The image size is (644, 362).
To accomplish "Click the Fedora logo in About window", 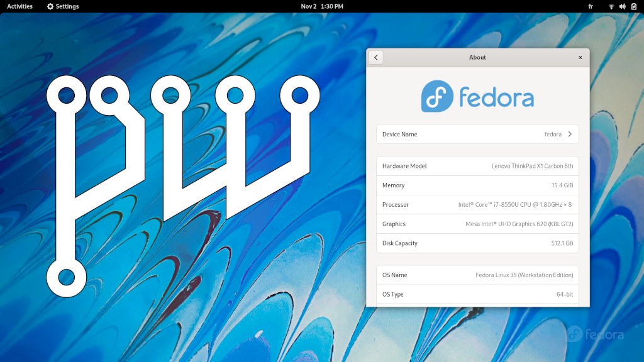I will [478, 96].
